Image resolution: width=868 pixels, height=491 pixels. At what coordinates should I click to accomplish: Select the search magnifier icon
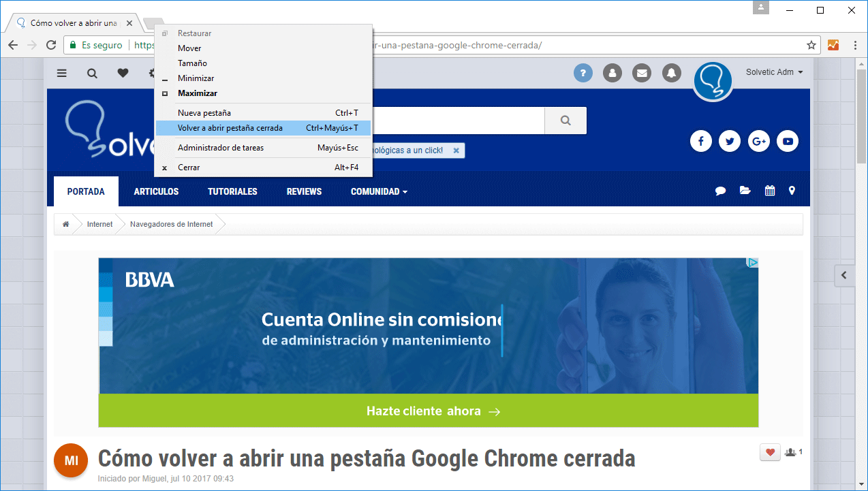point(92,73)
